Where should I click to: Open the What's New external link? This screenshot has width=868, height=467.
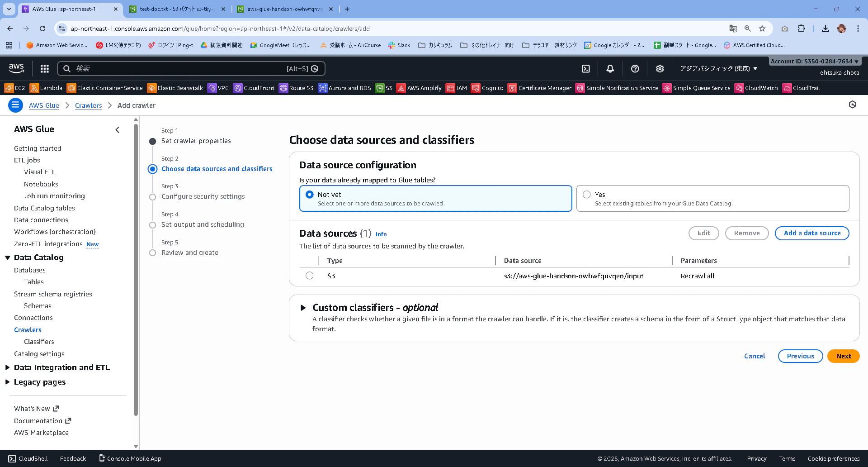[x=37, y=409]
